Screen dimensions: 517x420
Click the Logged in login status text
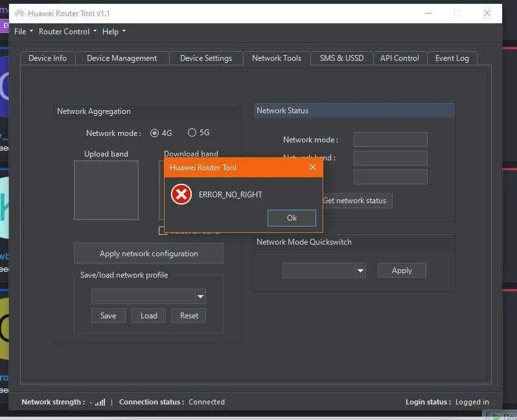(472, 403)
